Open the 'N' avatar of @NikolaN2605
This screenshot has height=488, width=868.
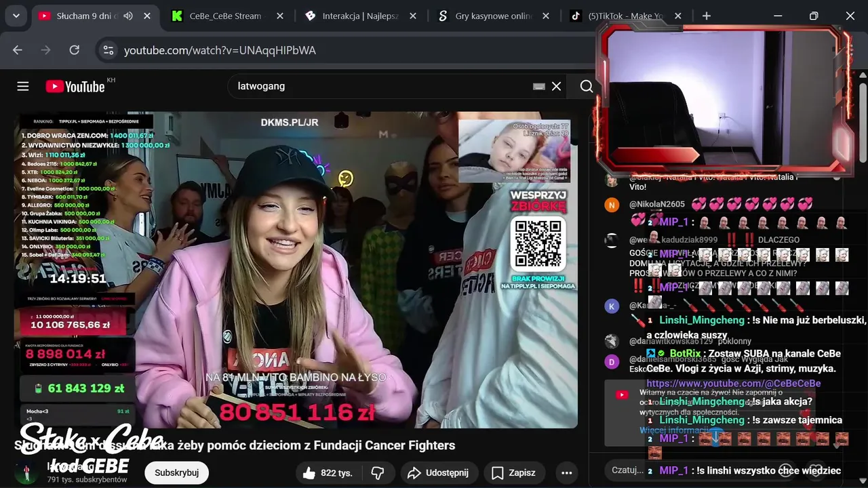coord(612,205)
